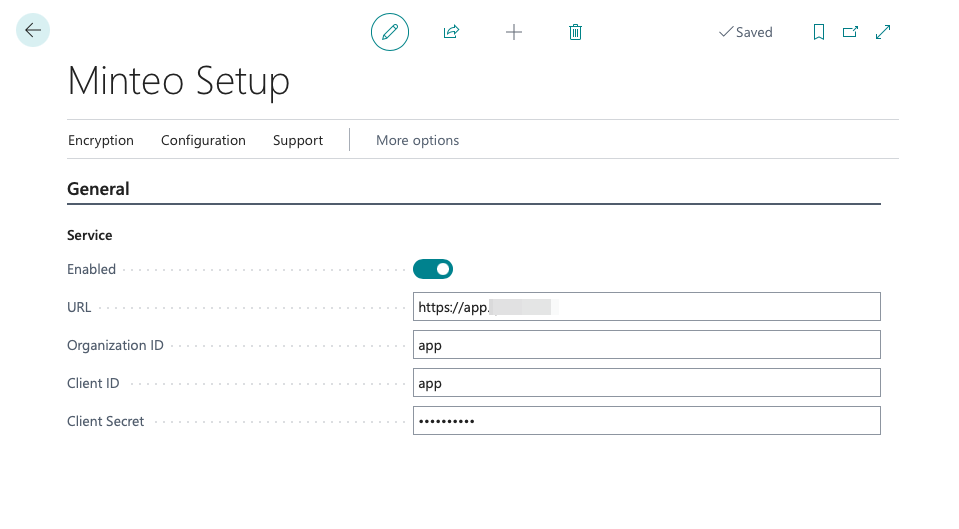This screenshot has width=959, height=529.
Task: Click the Organization ID label
Action: tap(115, 345)
